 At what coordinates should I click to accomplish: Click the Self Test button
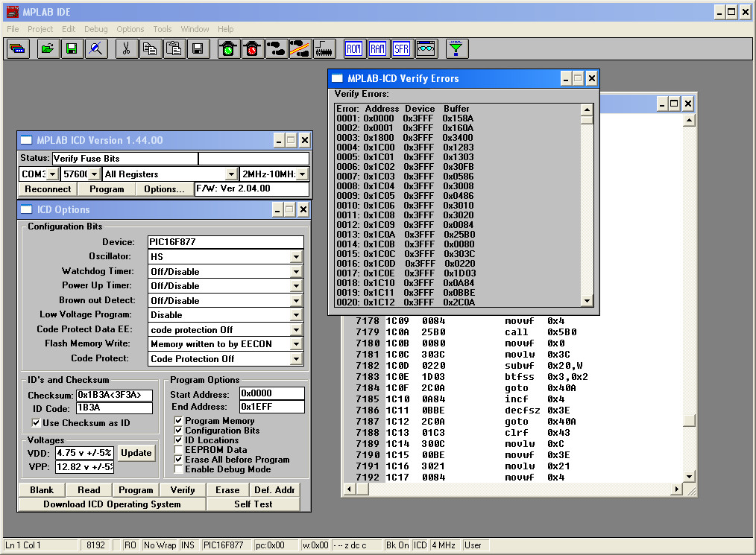click(x=253, y=504)
